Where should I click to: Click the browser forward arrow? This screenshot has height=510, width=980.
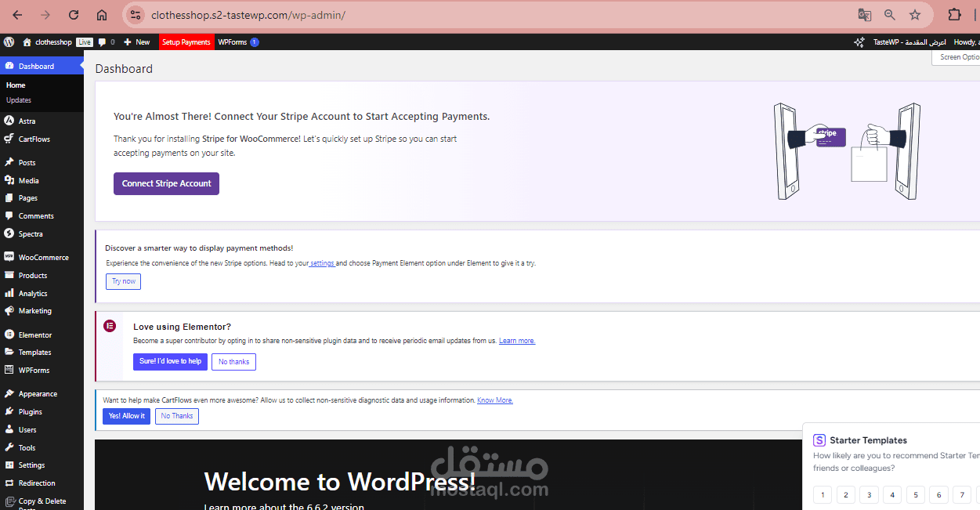tap(45, 15)
